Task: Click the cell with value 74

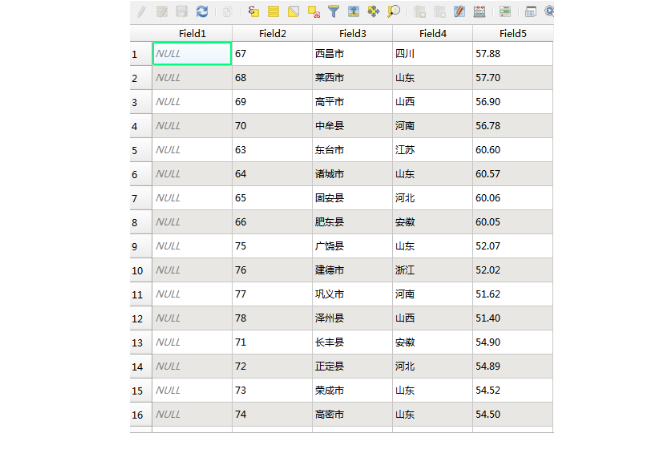Action: 273,414
